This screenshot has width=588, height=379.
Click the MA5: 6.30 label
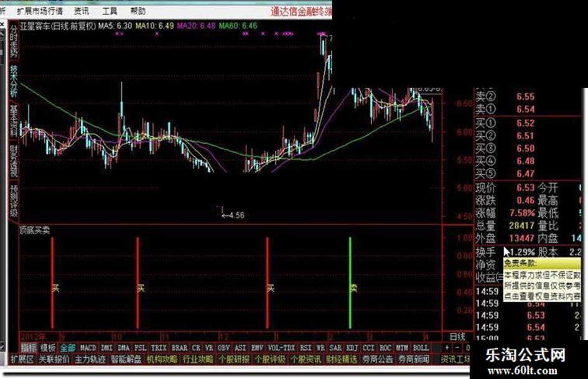tap(115, 26)
